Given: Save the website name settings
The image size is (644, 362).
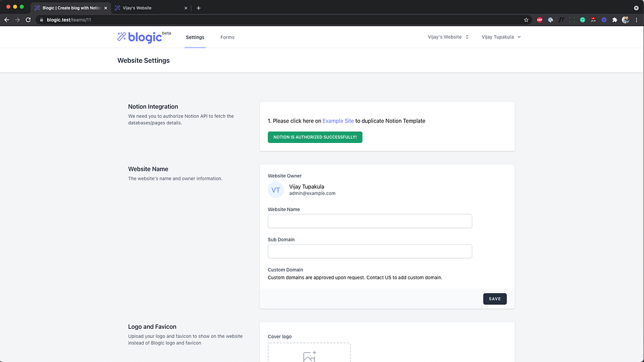Looking at the screenshot, I should pos(494,299).
